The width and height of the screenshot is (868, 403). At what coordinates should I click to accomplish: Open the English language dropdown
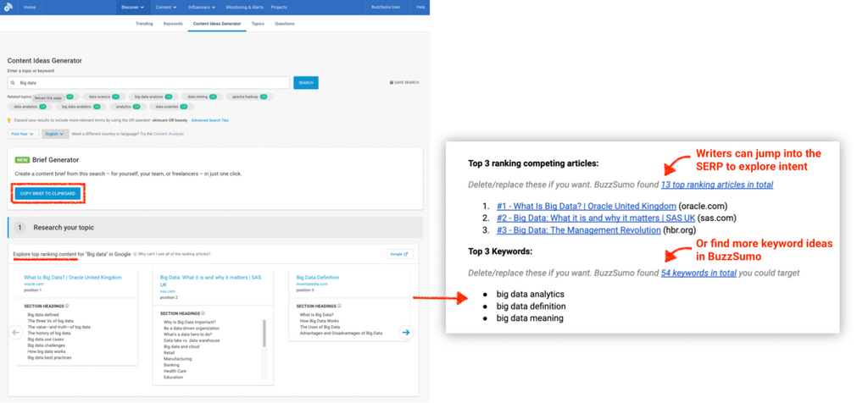(55, 134)
